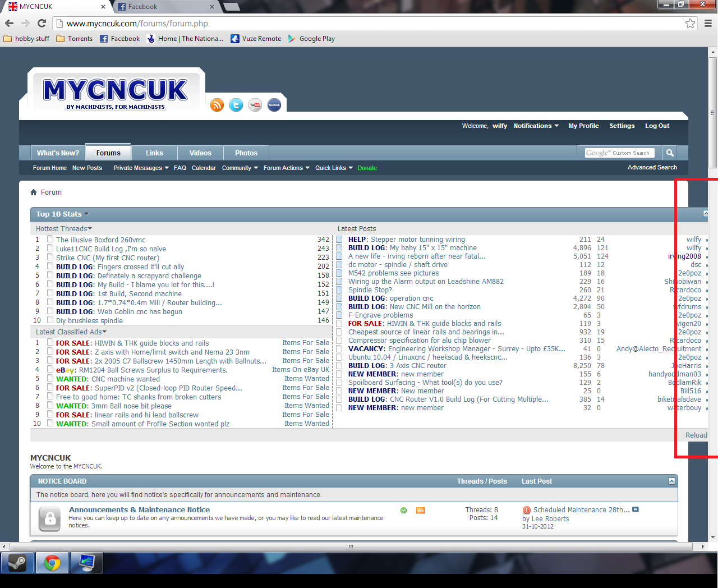Click the magnifier search button
The image size is (718, 588).
[670, 153]
